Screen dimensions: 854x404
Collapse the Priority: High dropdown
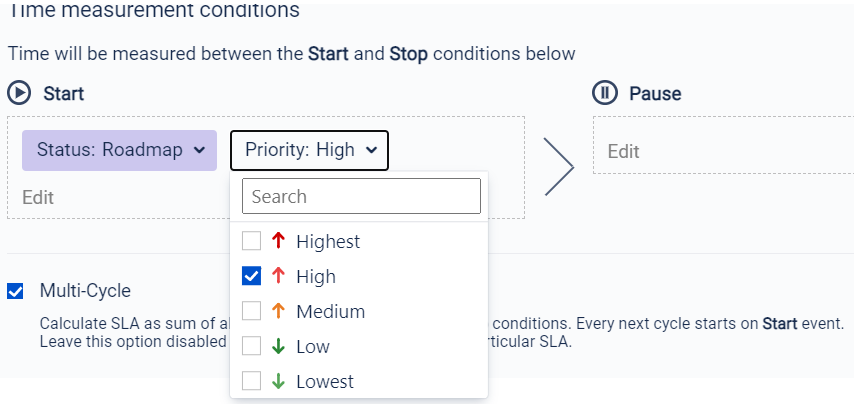[x=309, y=150]
